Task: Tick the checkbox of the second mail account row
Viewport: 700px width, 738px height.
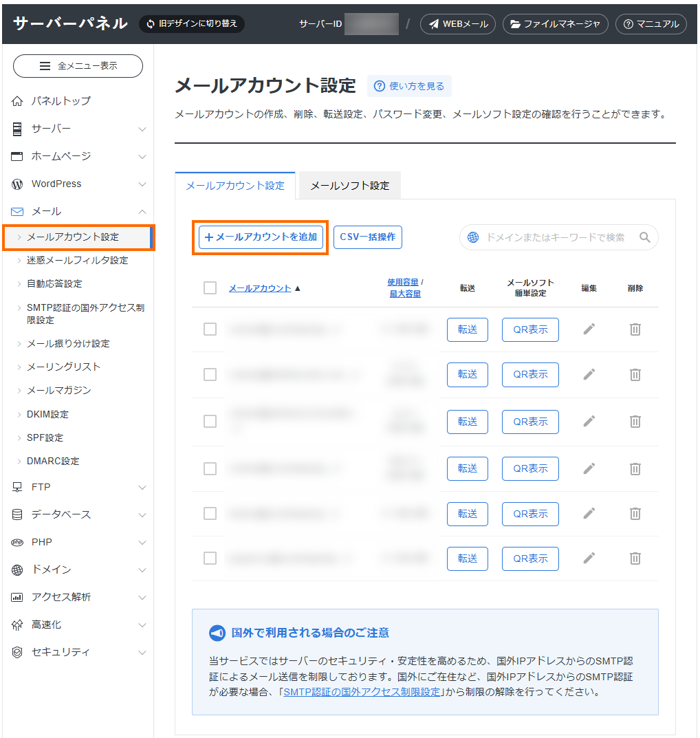Action: click(x=210, y=374)
